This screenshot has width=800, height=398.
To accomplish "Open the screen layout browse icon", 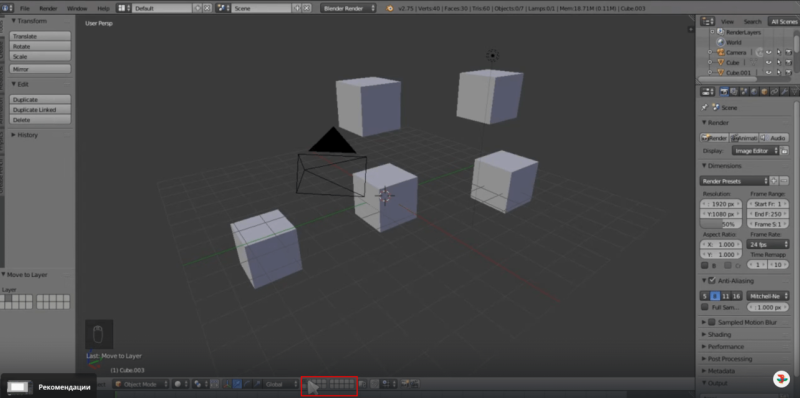I will pos(123,8).
